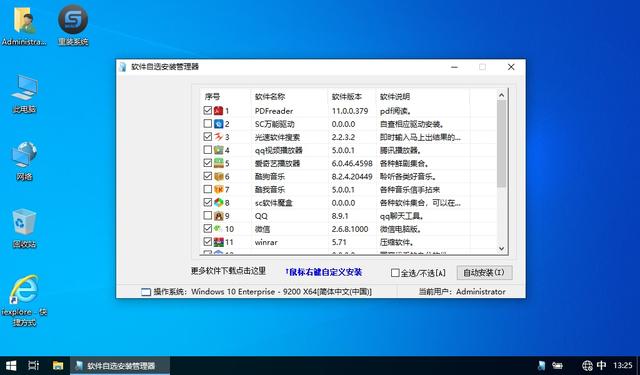Image resolution: width=640 pixels, height=375 pixels.
Task: Click the 13:25 clock on the taskbar
Action: (x=623, y=366)
